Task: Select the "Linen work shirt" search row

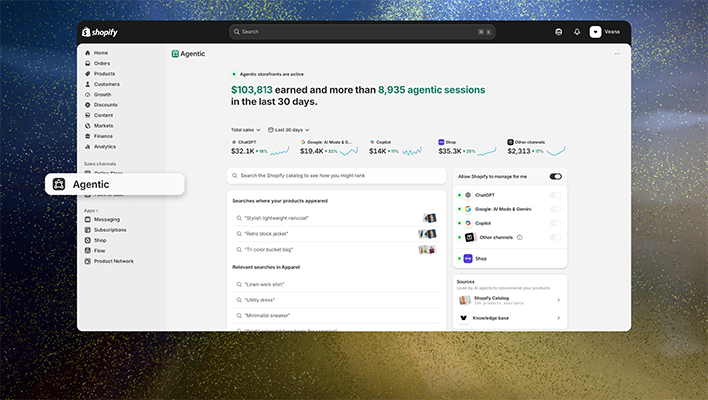Action: click(x=336, y=284)
